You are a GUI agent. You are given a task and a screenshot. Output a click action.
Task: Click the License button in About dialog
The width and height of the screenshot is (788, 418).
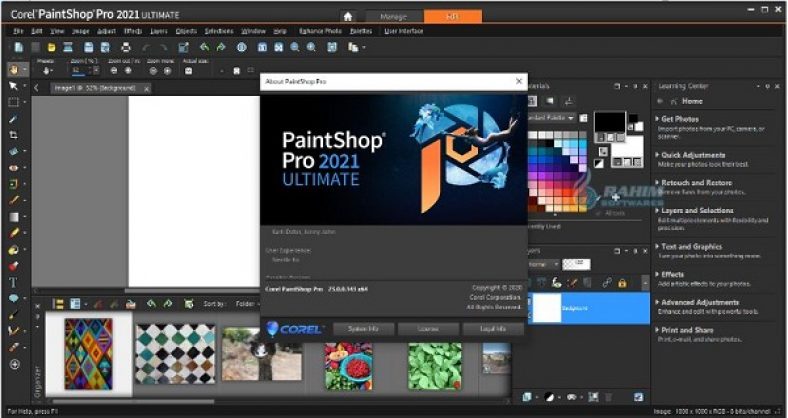point(428,329)
